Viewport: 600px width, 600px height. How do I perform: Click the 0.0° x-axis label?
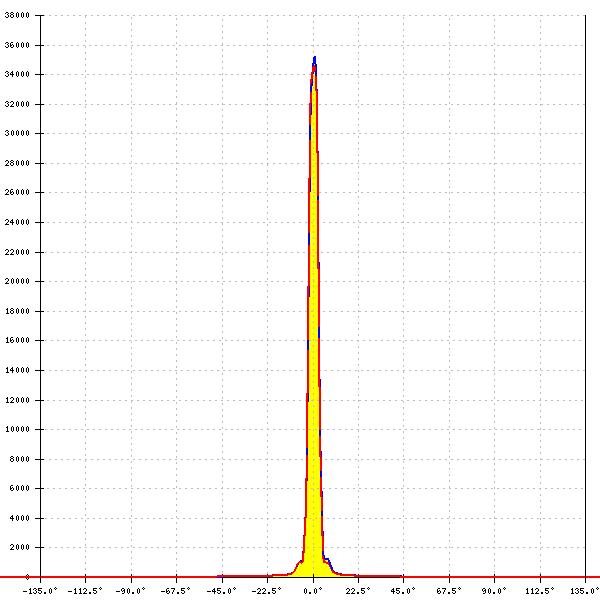313,591
